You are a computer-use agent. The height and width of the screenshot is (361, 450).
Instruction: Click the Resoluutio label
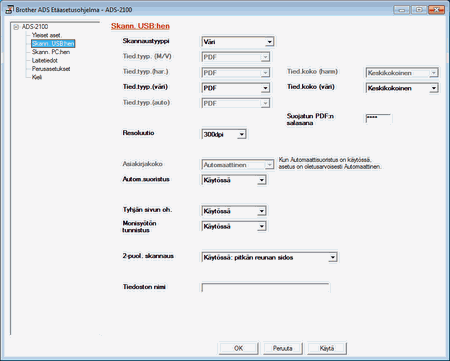[x=138, y=133]
